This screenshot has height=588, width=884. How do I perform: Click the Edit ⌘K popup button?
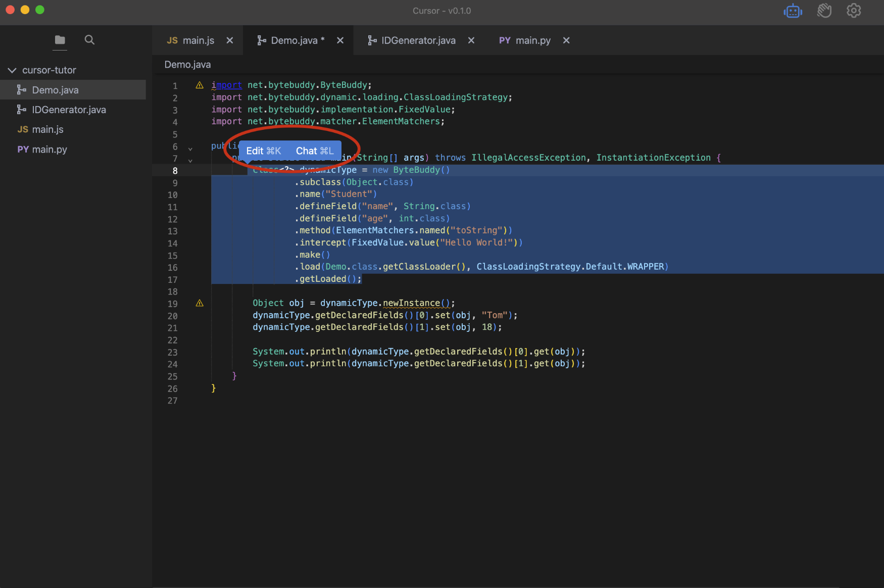point(264,151)
